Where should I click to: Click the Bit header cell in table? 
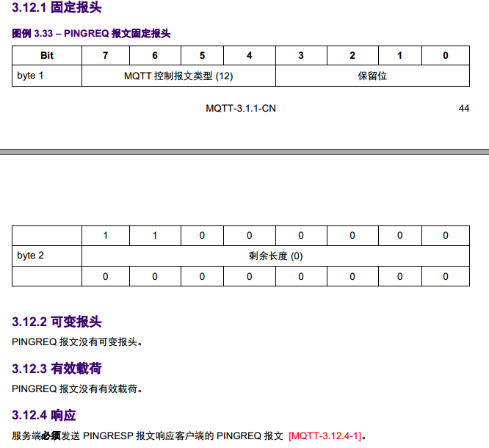click(x=47, y=56)
